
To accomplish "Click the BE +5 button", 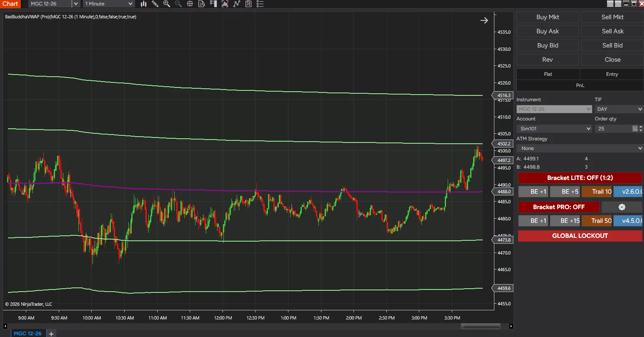I will click(565, 192).
